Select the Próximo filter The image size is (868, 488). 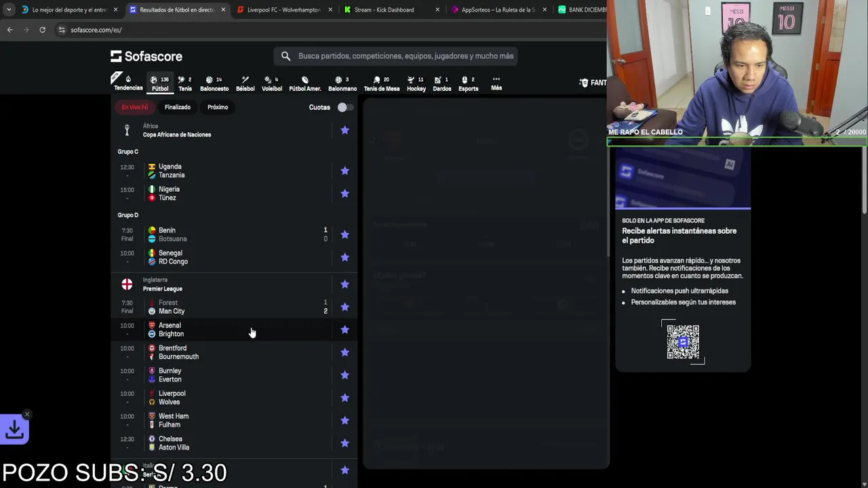click(218, 107)
